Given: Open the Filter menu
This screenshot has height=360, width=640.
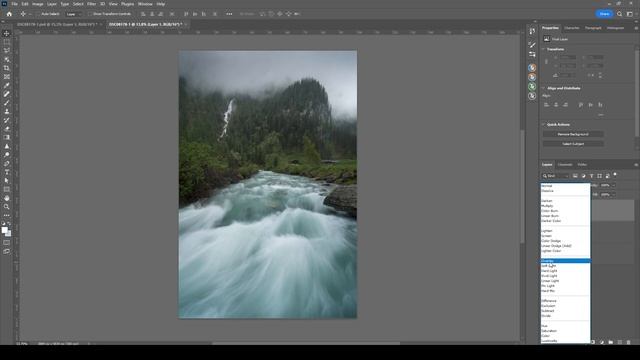Looking at the screenshot, I should [91, 4].
